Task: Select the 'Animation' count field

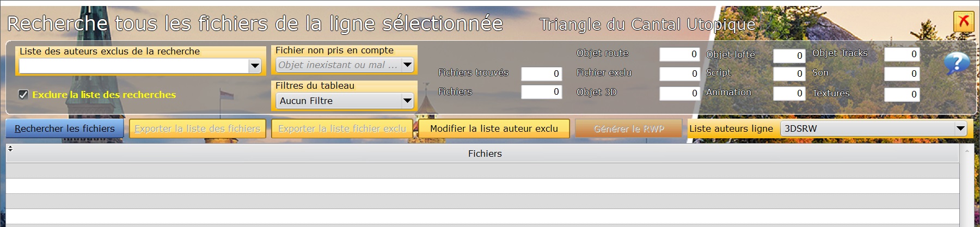Action: 789,93
